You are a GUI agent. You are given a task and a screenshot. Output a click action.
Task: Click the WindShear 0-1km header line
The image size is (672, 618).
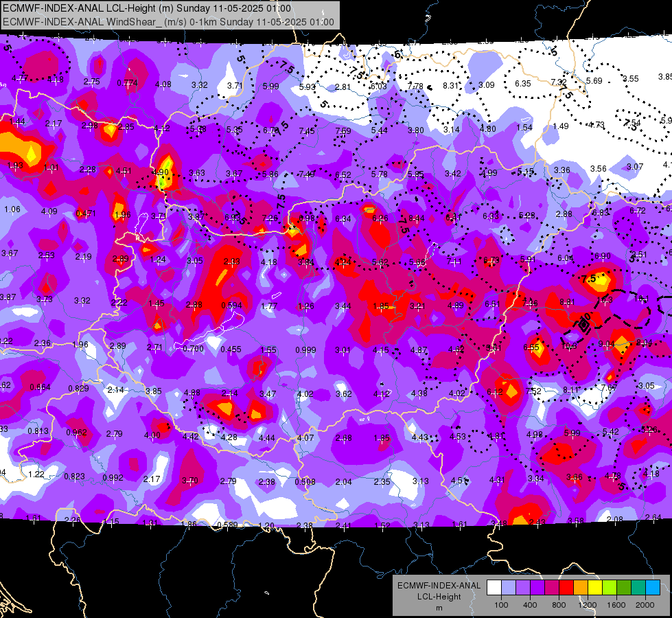tap(168, 22)
